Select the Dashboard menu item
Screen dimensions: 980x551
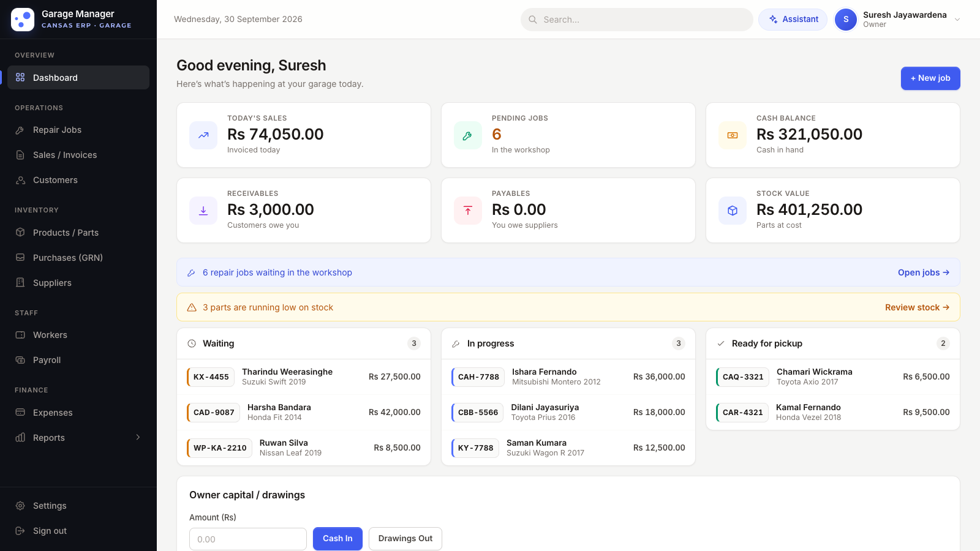(78, 78)
